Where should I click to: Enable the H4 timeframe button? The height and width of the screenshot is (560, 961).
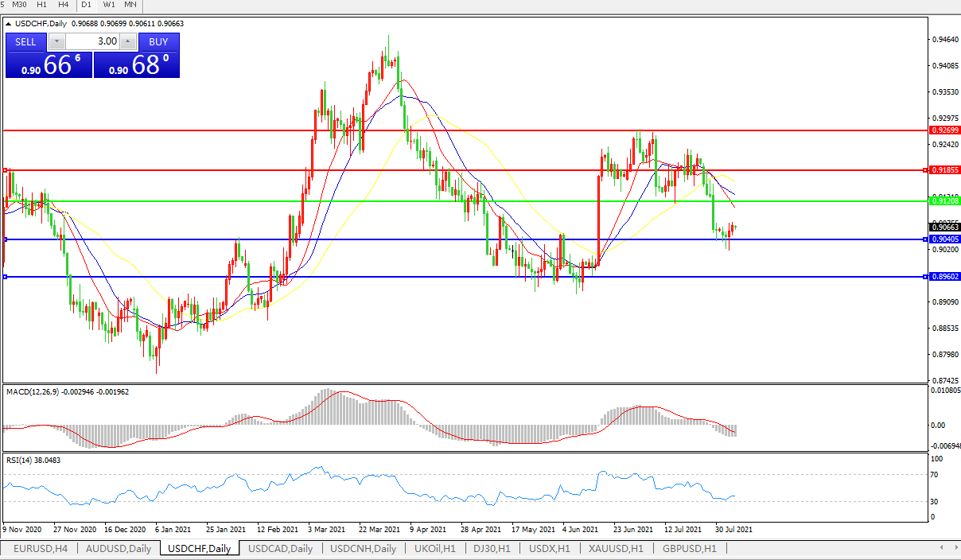point(64,5)
